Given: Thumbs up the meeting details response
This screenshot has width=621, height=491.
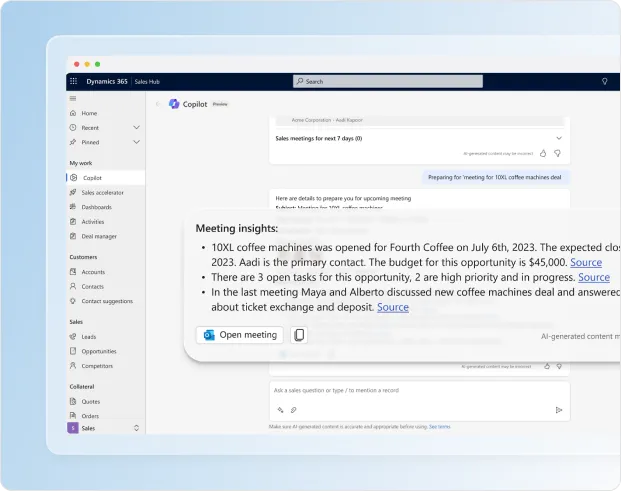Looking at the screenshot, I should 547,366.
